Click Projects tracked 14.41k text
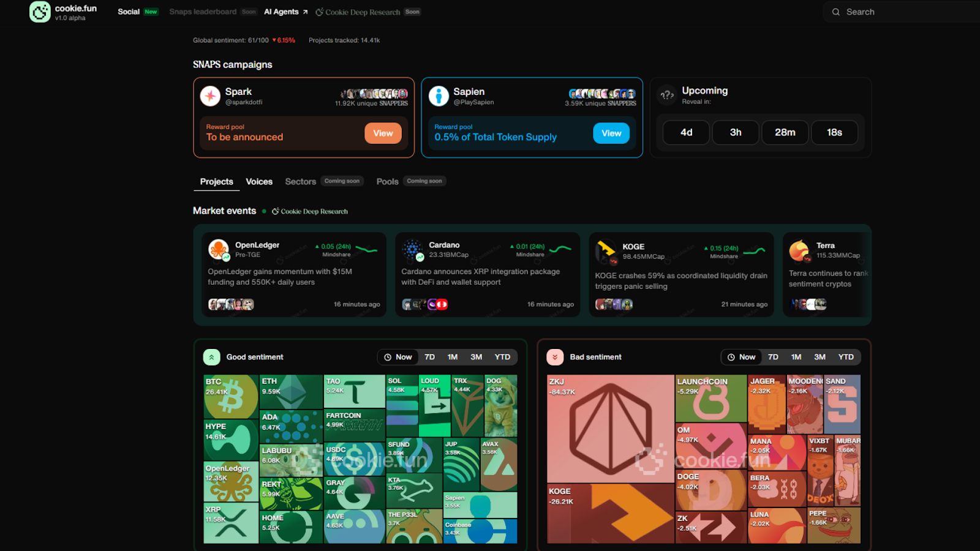This screenshot has width=980, height=551. pyautogui.click(x=344, y=40)
